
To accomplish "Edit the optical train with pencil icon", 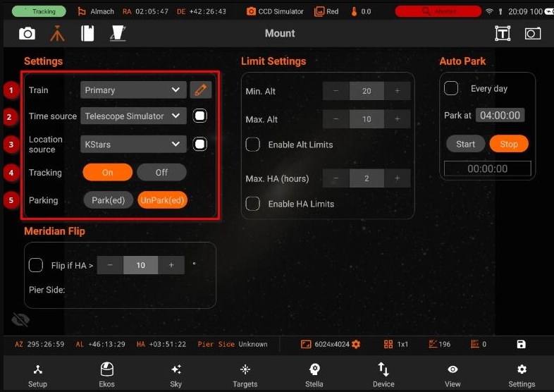I will click(x=201, y=90).
